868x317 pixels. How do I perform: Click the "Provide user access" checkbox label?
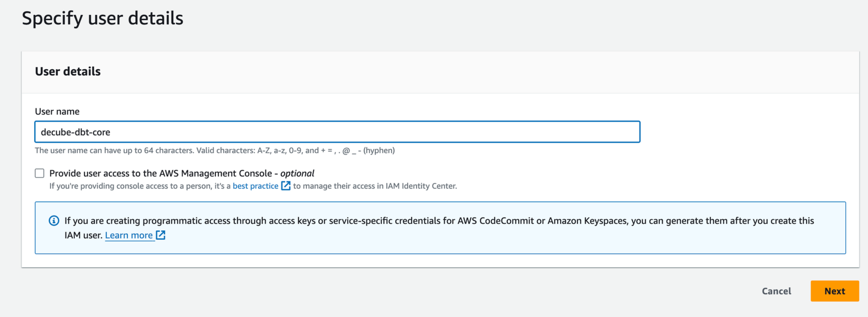coord(160,173)
